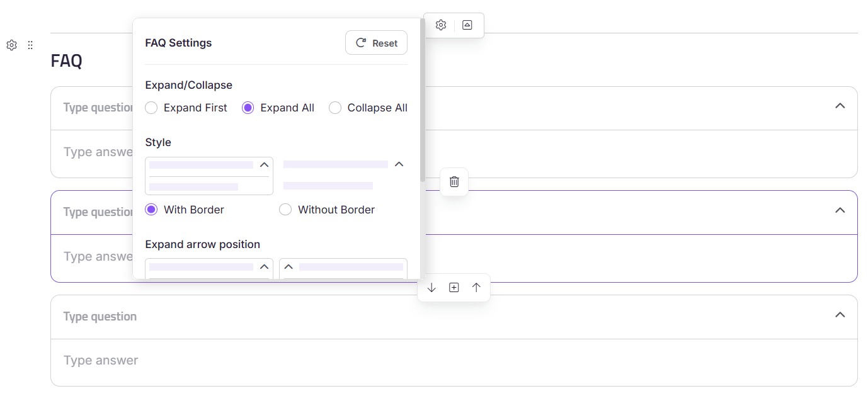Add a new FAQ item with plus icon
The height and width of the screenshot is (396, 868).
[454, 288]
